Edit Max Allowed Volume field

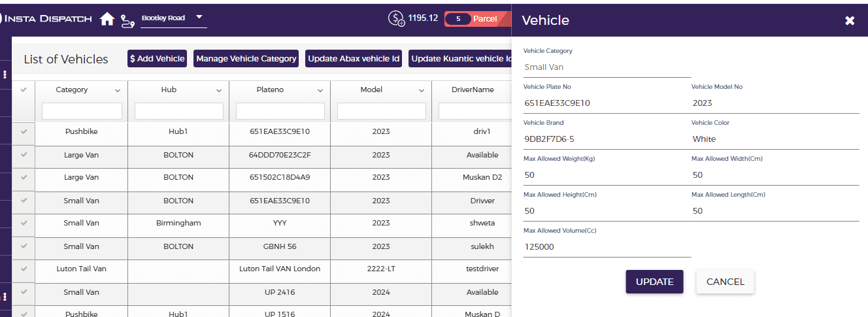pos(607,247)
